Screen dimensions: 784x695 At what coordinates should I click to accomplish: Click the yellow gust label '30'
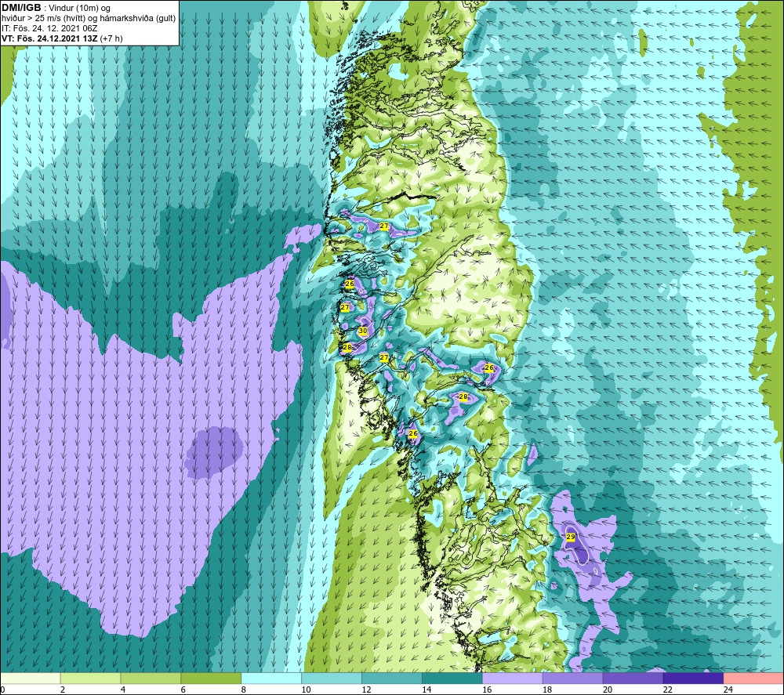click(363, 331)
